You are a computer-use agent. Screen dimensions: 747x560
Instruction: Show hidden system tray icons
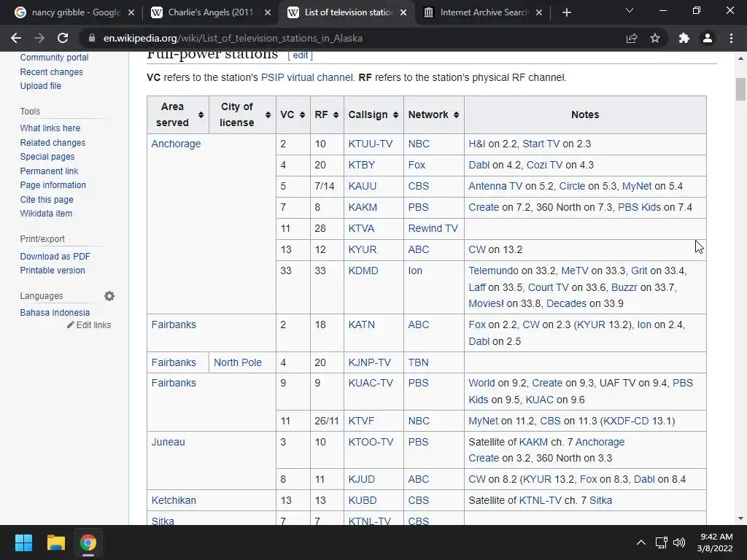(641, 542)
